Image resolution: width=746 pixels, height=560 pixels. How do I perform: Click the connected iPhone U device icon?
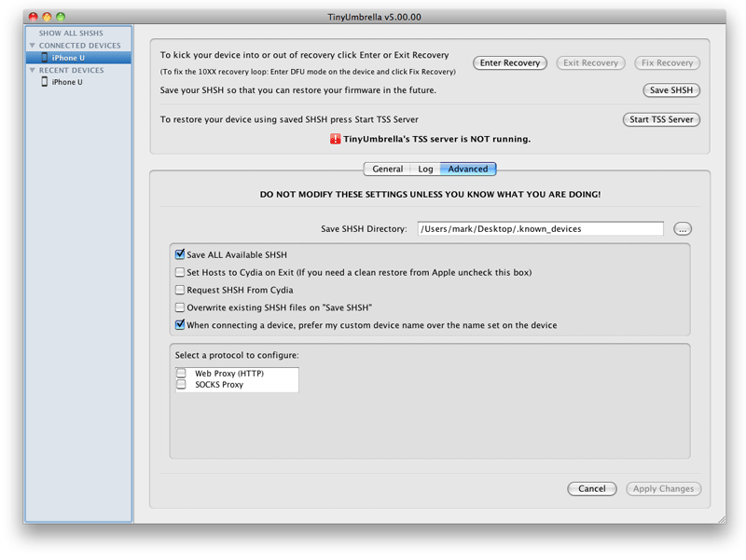click(x=44, y=58)
